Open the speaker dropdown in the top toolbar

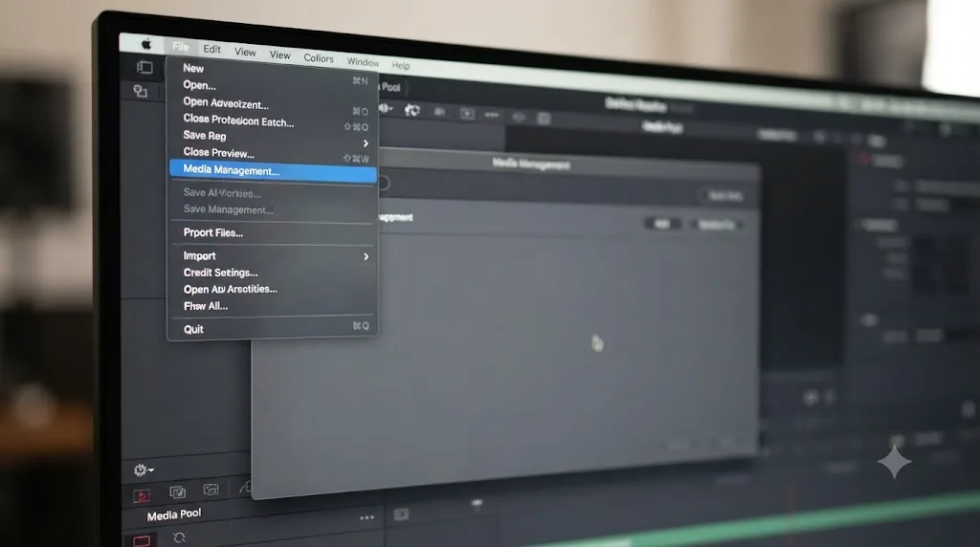point(386,109)
